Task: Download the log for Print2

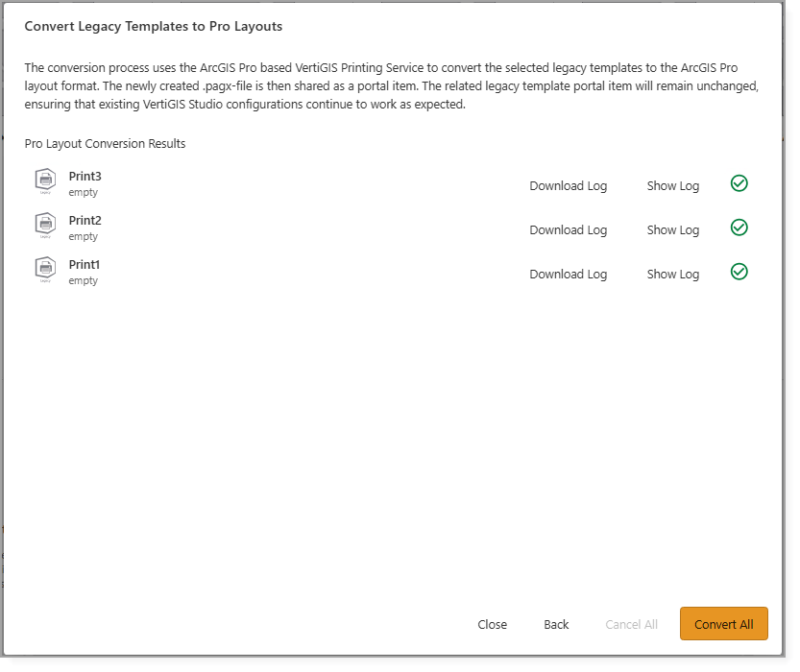Action: coord(568,229)
